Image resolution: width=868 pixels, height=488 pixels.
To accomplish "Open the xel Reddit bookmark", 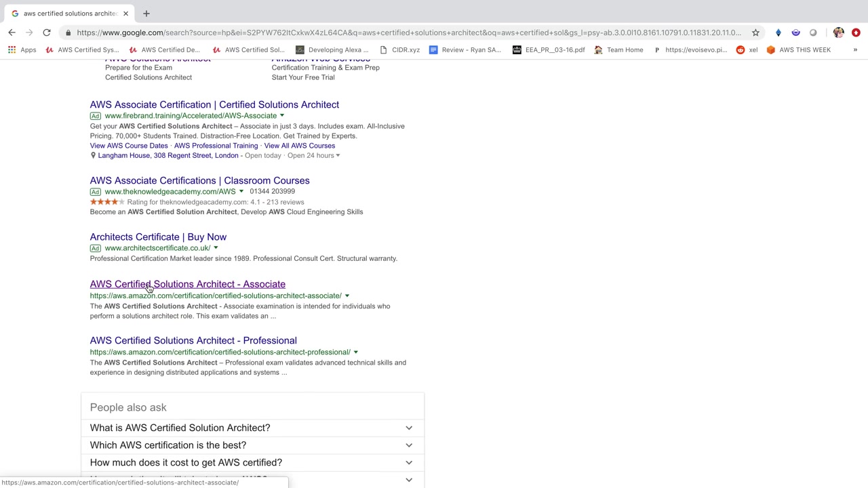I will pos(747,49).
